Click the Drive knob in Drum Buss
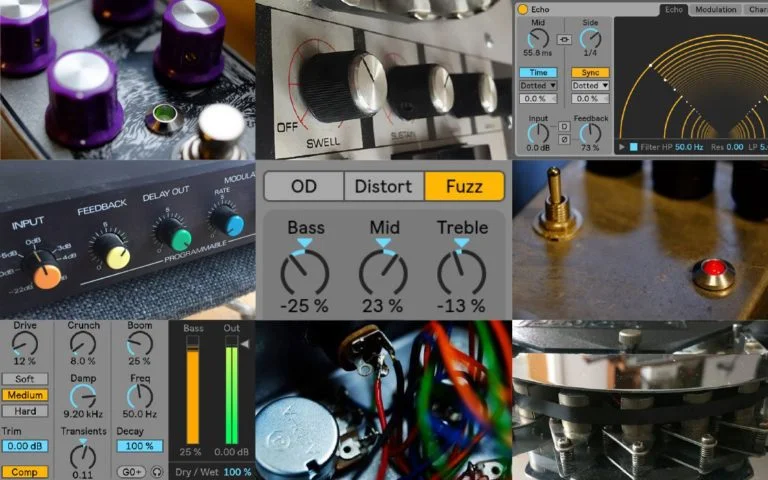The height and width of the screenshot is (480, 768). tap(24, 343)
